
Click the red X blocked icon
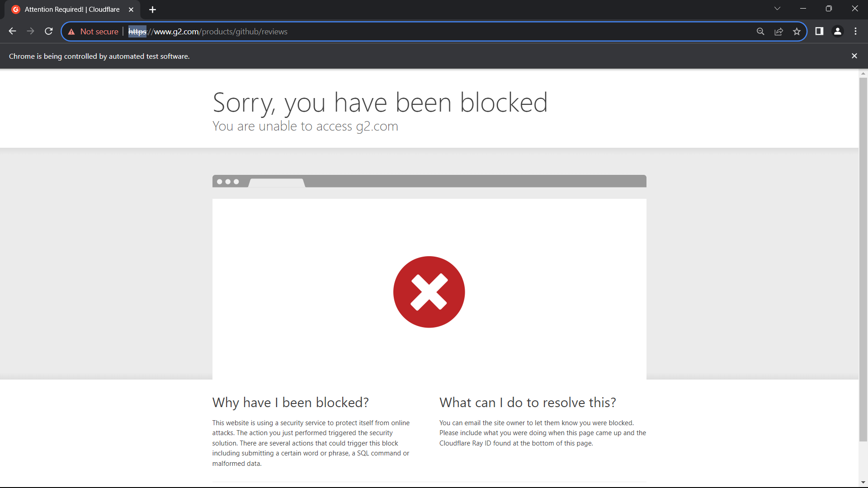[429, 292]
